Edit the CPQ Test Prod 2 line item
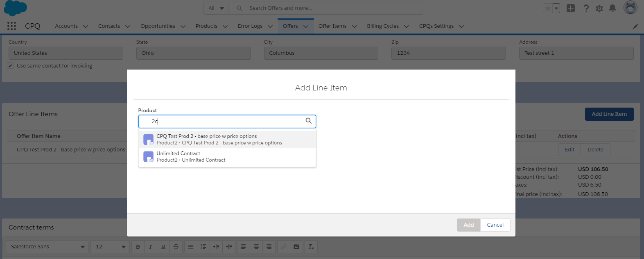 tap(569, 150)
